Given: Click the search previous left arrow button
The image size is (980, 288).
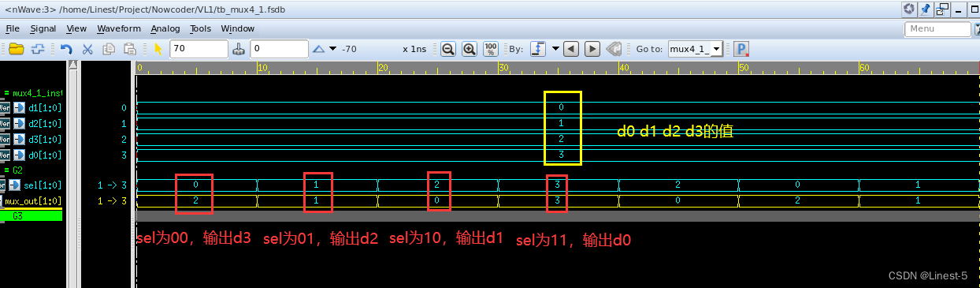Looking at the screenshot, I should pos(572,49).
